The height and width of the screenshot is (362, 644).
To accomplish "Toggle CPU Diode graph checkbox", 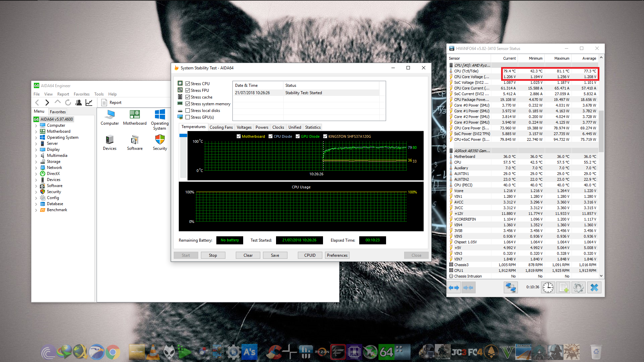I will [x=270, y=136].
